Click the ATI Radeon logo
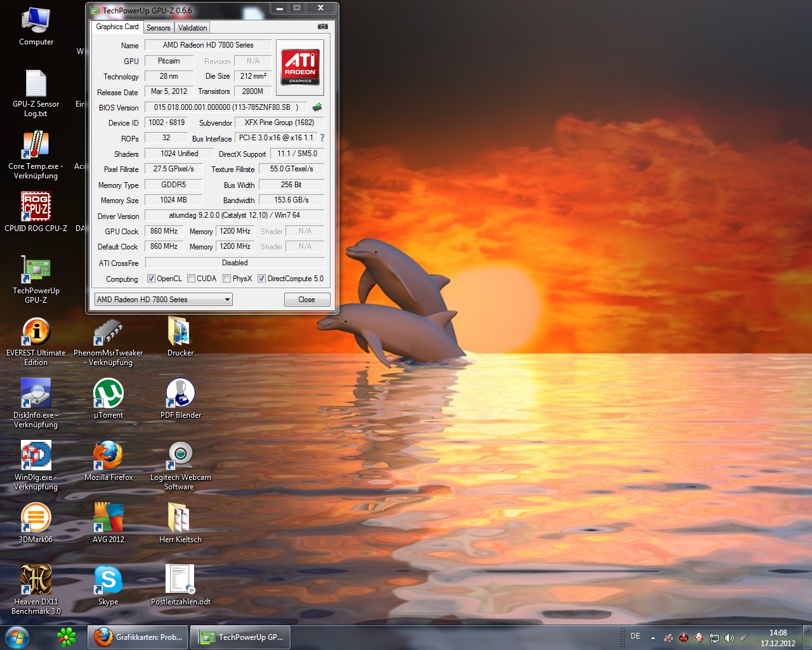Image resolution: width=812 pixels, height=650 pixels. point(300,67)
